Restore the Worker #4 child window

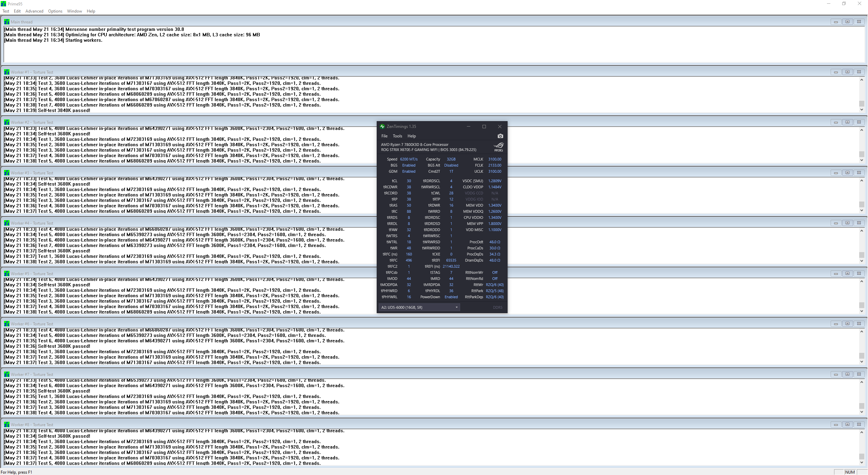pos(847,223)
